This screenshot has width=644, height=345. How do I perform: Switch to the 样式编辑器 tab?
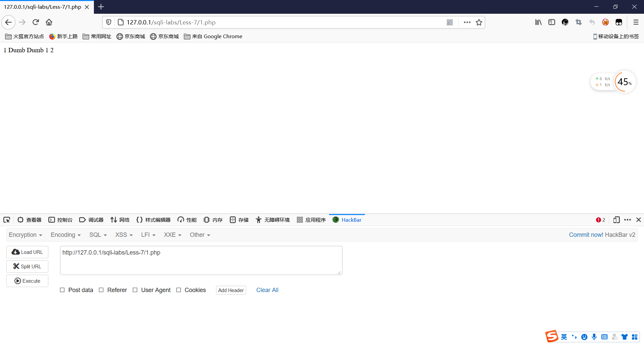(154, 220)
